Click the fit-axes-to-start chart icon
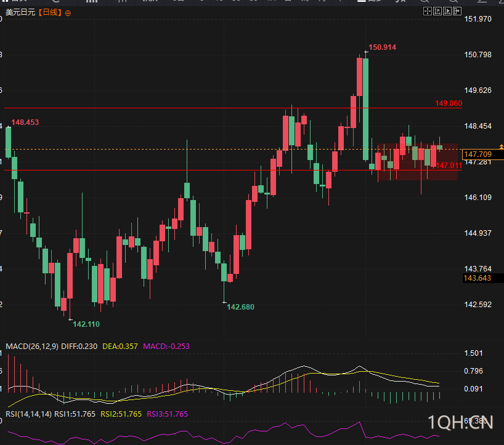Image resolution: width=504 pixels, height=445 pixels. click(x=437, y=12)
